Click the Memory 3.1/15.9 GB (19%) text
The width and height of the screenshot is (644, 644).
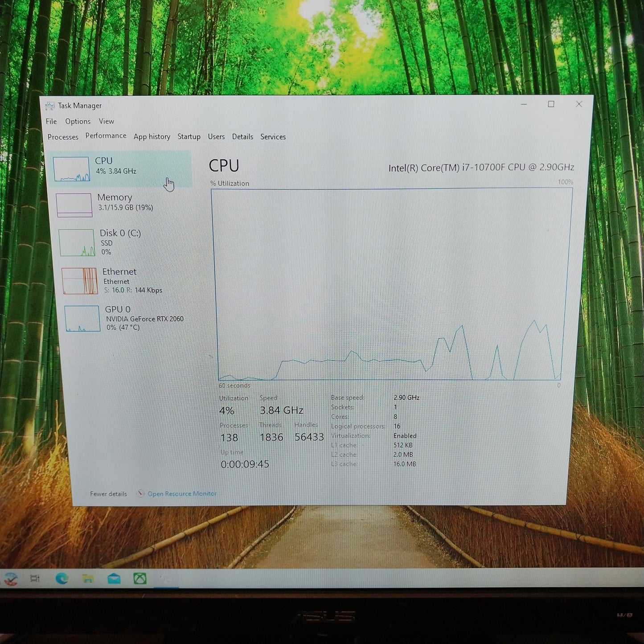tap(126, 208)
